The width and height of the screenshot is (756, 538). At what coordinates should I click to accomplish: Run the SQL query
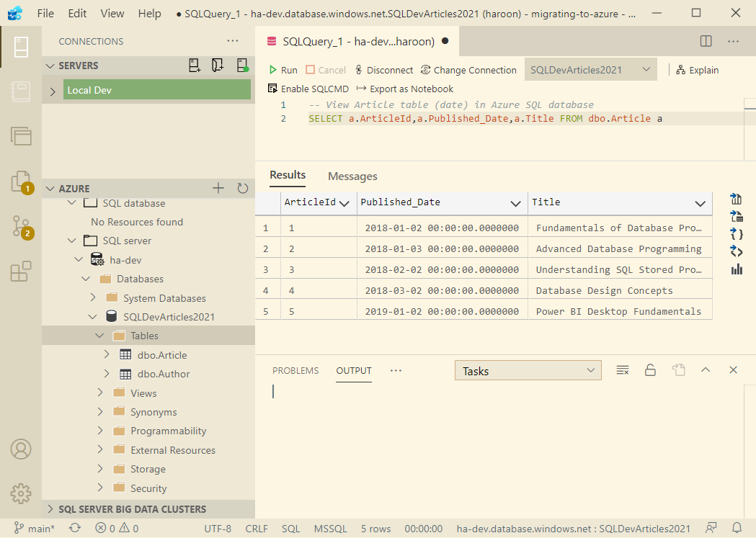283,70
